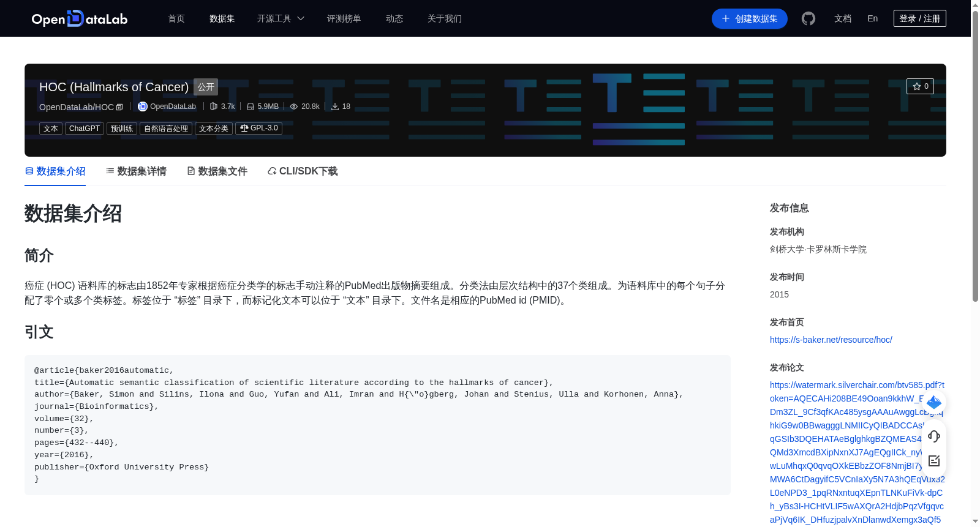The image size is (980, 527).
Task: Click the page vertical scrollbar thumb
Action: point(975,156)
